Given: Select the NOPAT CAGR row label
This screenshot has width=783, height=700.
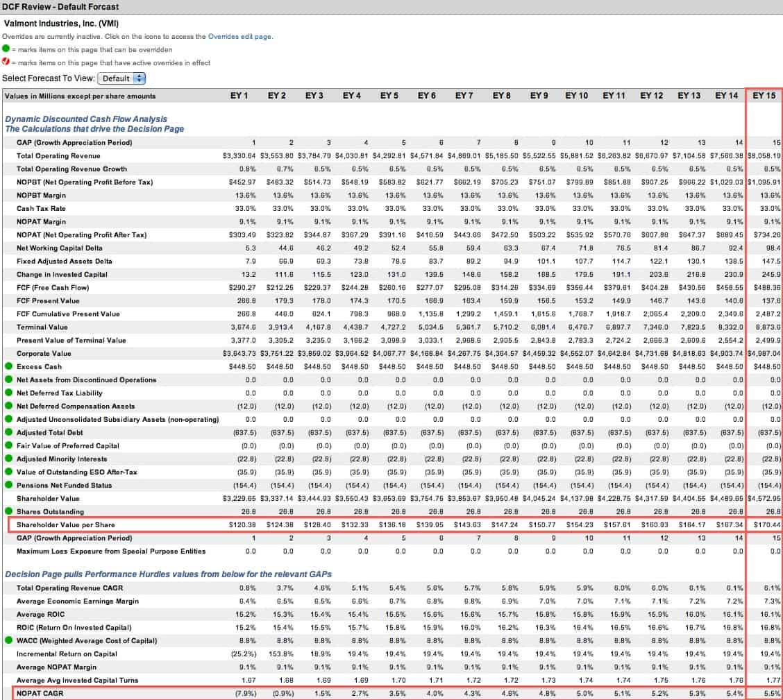Looking at the screenshot, I should tap(40, 693).
